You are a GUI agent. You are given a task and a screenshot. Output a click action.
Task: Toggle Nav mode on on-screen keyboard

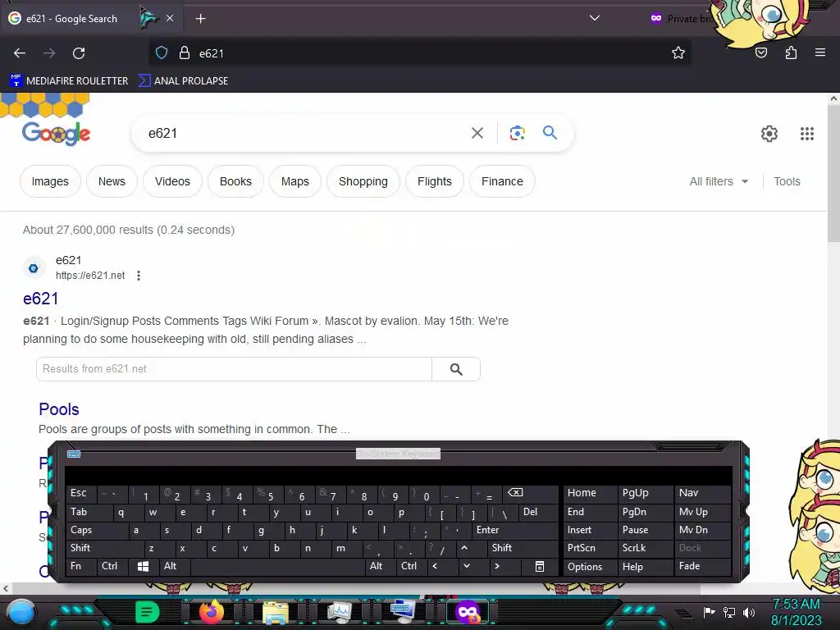[702, 493]
